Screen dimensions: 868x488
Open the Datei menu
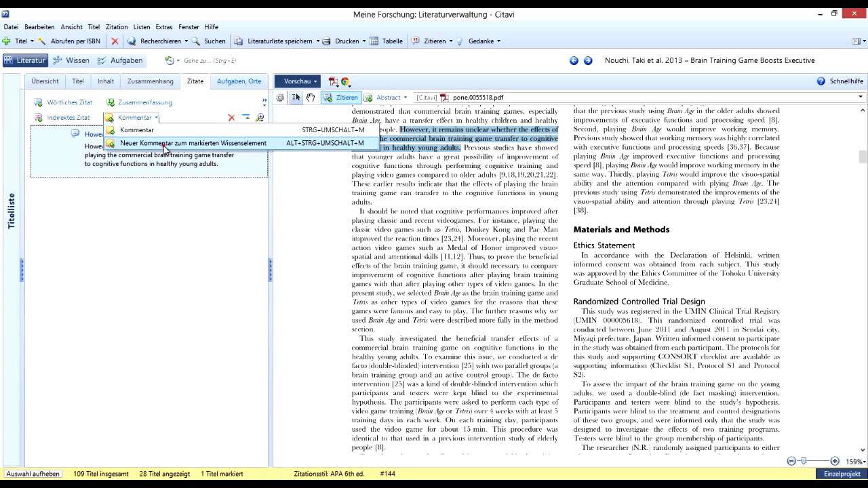11,27
